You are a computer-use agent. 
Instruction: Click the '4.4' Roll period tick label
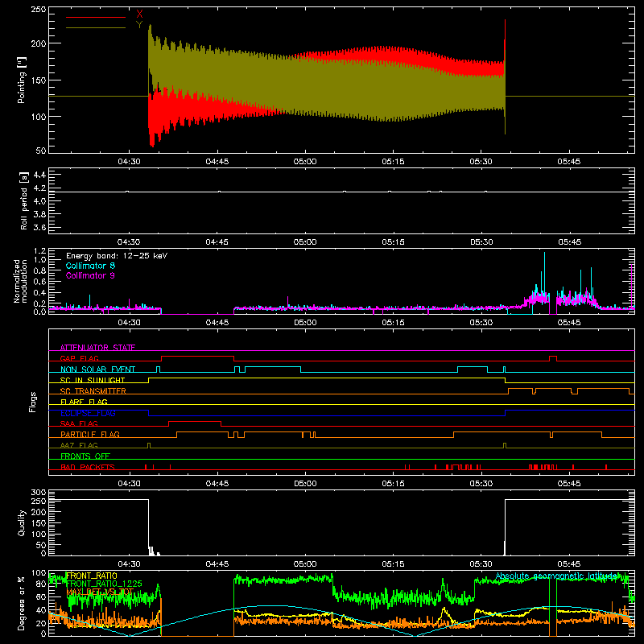point(39,175)
